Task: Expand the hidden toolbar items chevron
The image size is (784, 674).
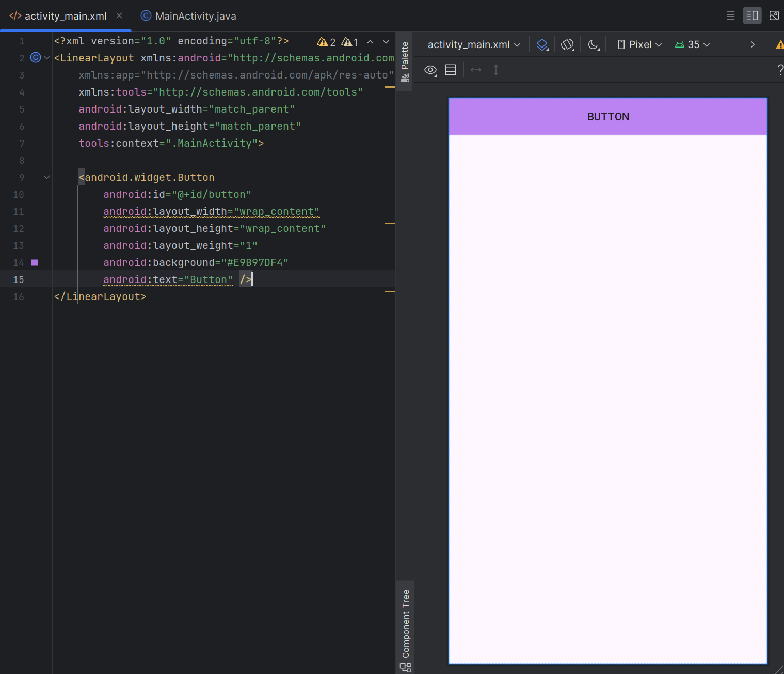Action: [753, 44]
